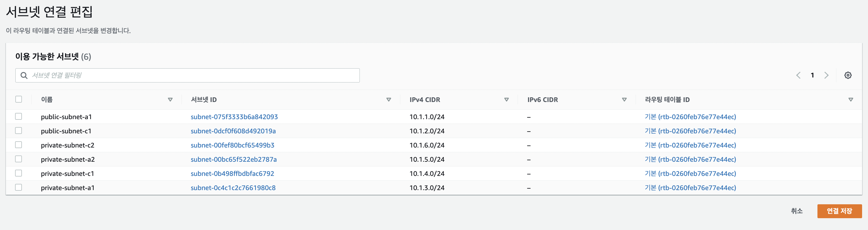The height and width of the screenshot is (230, 868).
Task: Click the 취소 button
Action: pos(796,211)
